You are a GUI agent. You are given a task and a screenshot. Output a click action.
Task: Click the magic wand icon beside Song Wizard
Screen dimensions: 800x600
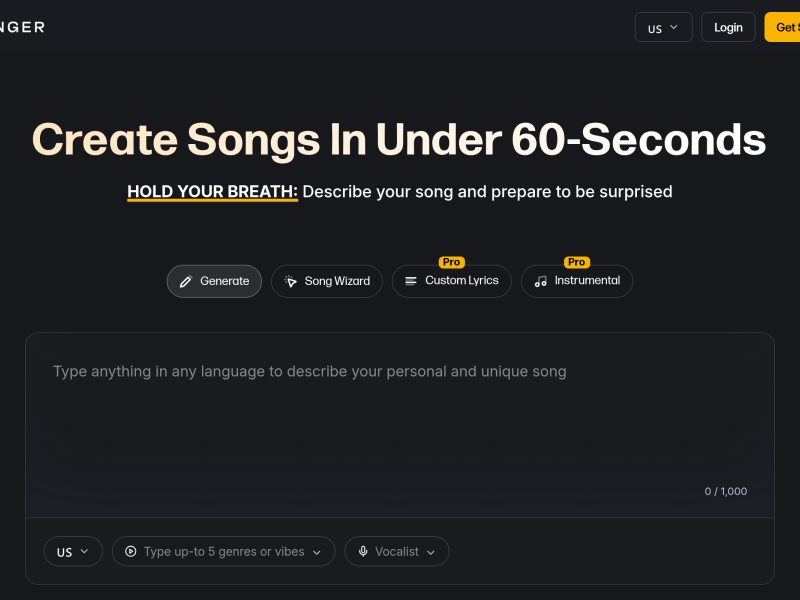(290, 282)
